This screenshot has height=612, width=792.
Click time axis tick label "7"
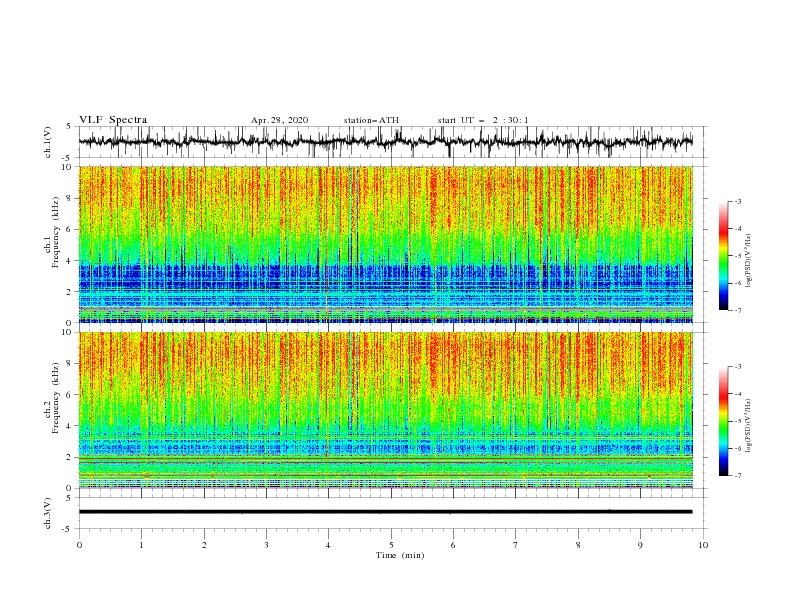pyautogui.click(x=516, y=545)
